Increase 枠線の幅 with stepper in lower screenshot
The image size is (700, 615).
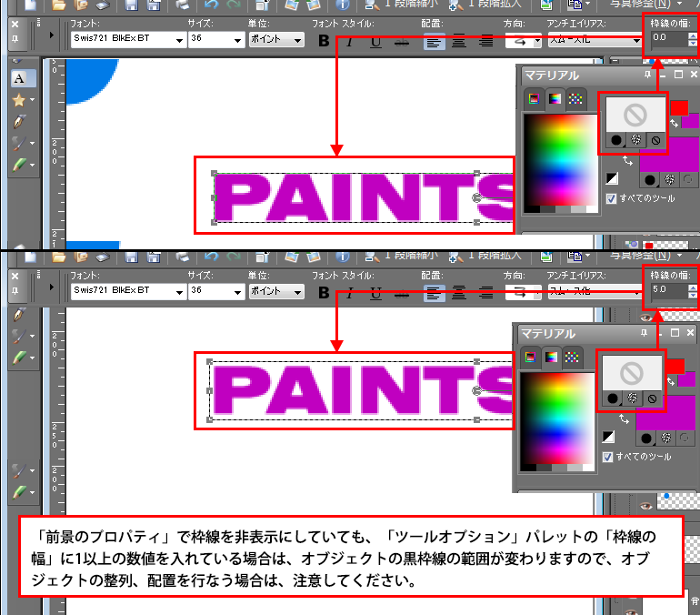tap(693, 287)
